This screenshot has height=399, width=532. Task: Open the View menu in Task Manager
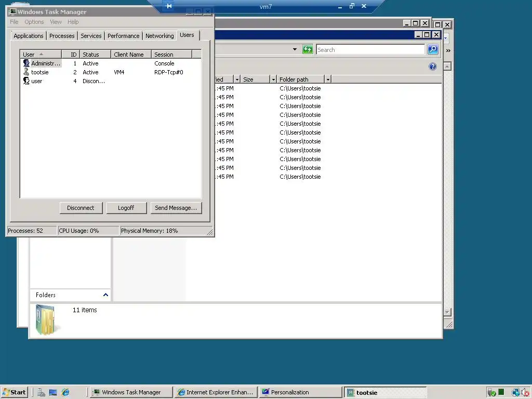pyautogui.click(x=56, y=22)
